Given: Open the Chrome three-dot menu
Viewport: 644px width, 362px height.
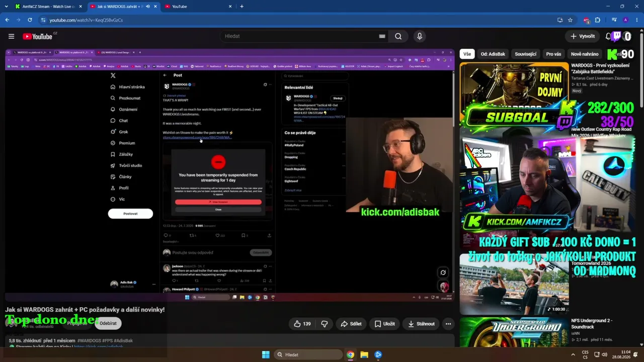Looking at the screenshot, I should click(x=636, y=20).
